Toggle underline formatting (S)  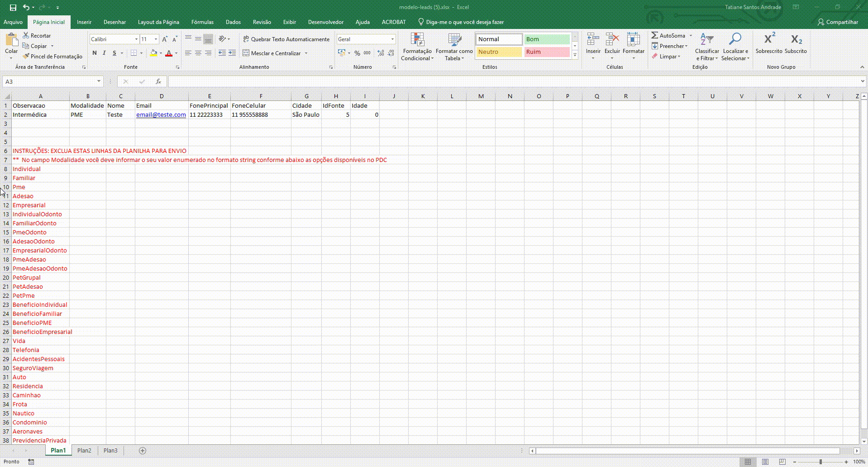114,53
